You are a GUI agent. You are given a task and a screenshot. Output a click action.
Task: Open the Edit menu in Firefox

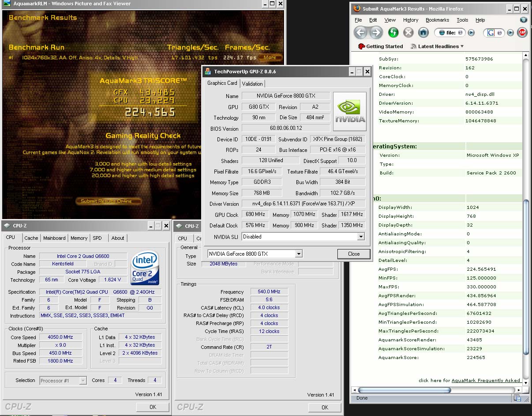[373, 20]
